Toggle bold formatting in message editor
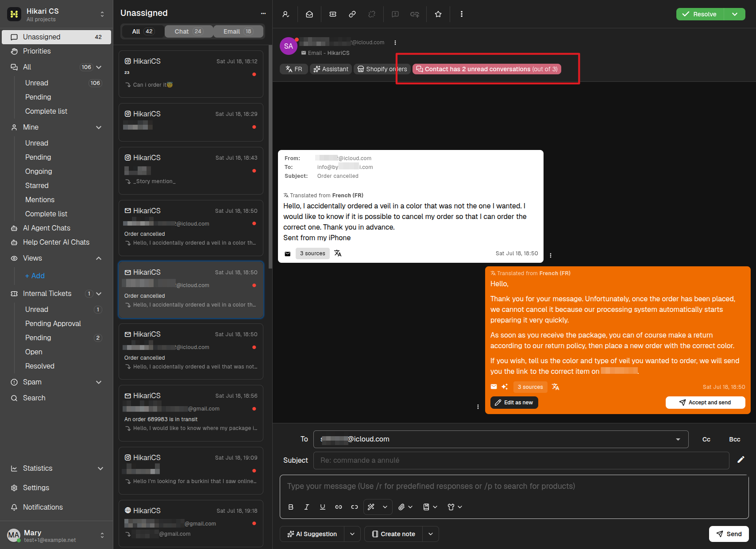Image resolution: width=756 pixels, height=549 pixels. coord(291,507)
